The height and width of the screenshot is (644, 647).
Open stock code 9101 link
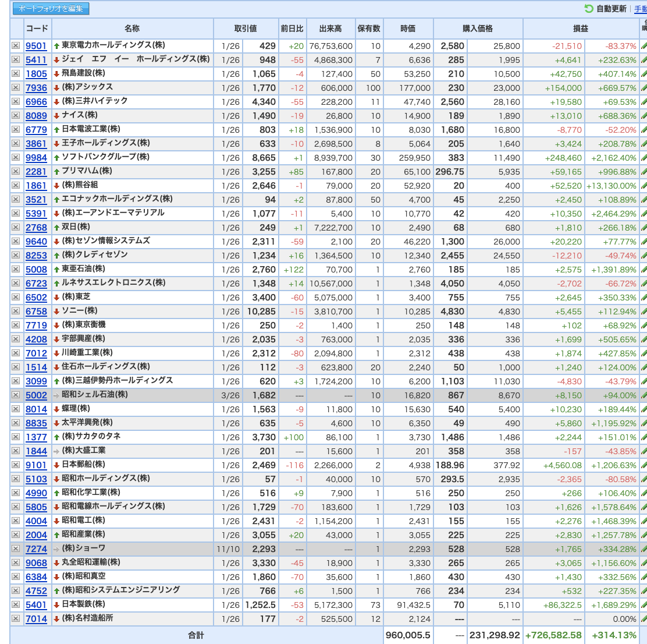tap(36, 465)
